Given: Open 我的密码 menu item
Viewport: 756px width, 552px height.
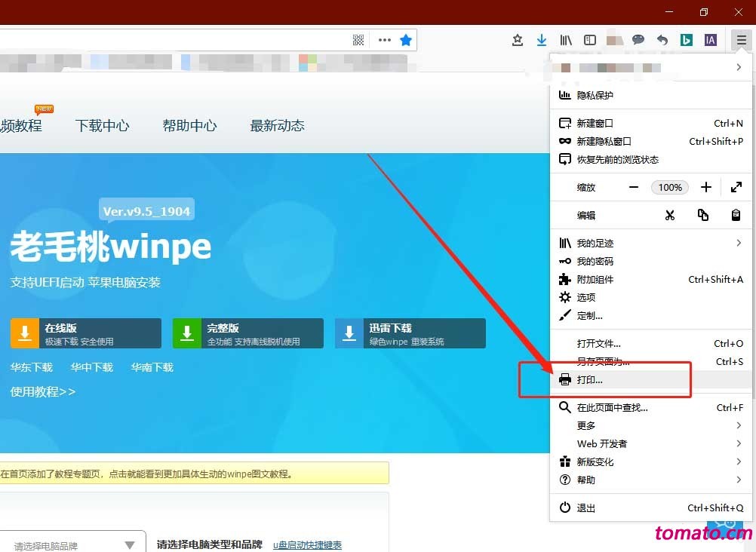Looking at the screenshot, I should [650, 262].
